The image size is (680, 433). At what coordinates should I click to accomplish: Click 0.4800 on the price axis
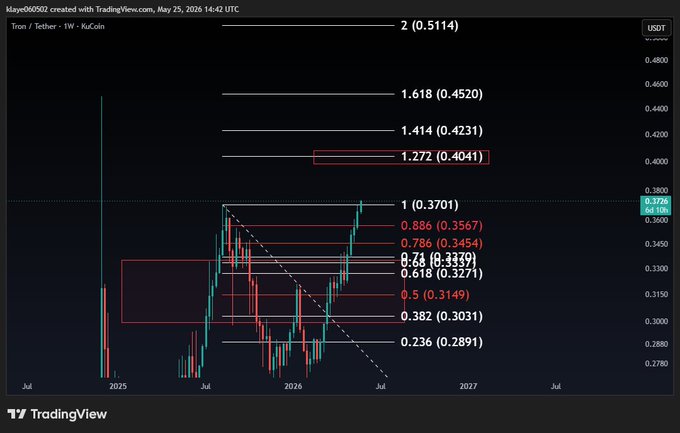656,60
